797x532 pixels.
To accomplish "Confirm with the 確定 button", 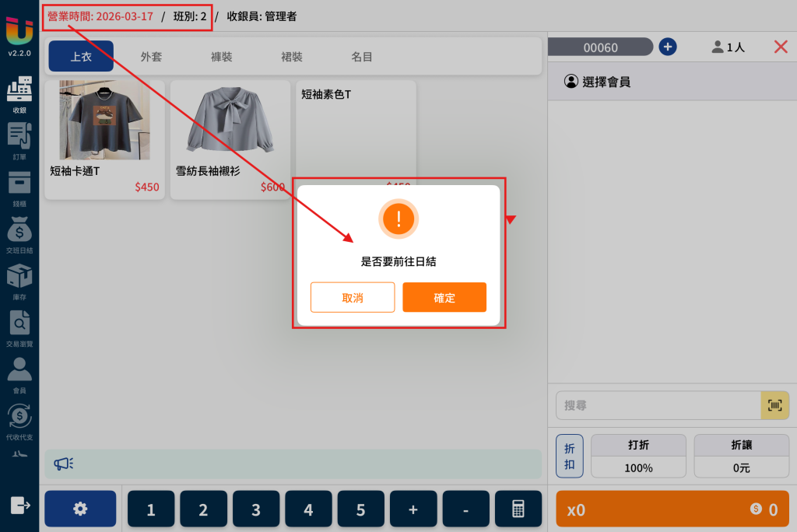I will click(444, 297).
